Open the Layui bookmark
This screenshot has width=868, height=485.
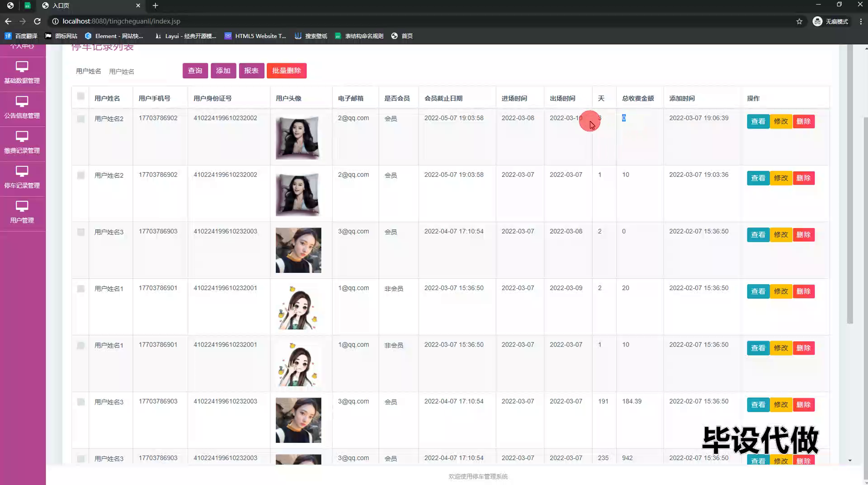click(185, 36)
